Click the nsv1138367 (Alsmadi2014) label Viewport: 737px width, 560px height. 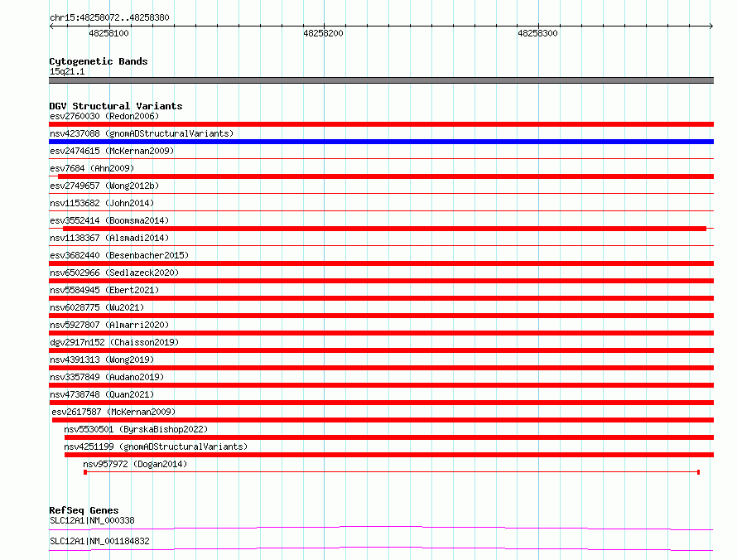(x=109, y=238)
